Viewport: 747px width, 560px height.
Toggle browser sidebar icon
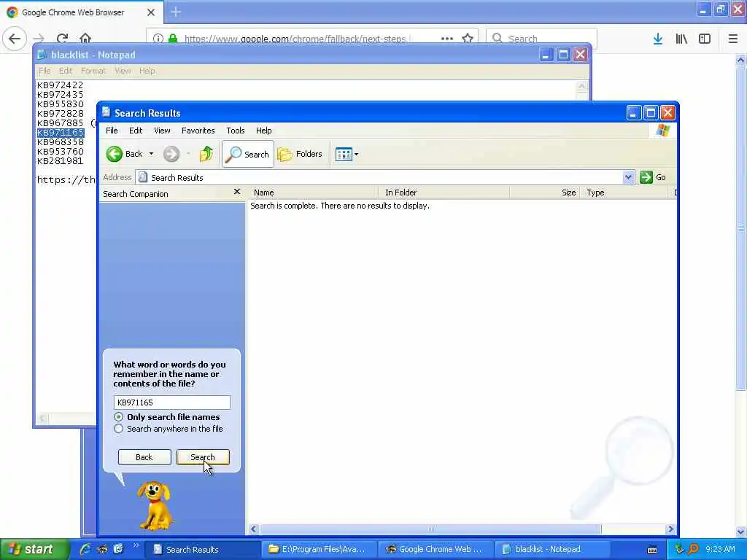click(x=705, y=39)
